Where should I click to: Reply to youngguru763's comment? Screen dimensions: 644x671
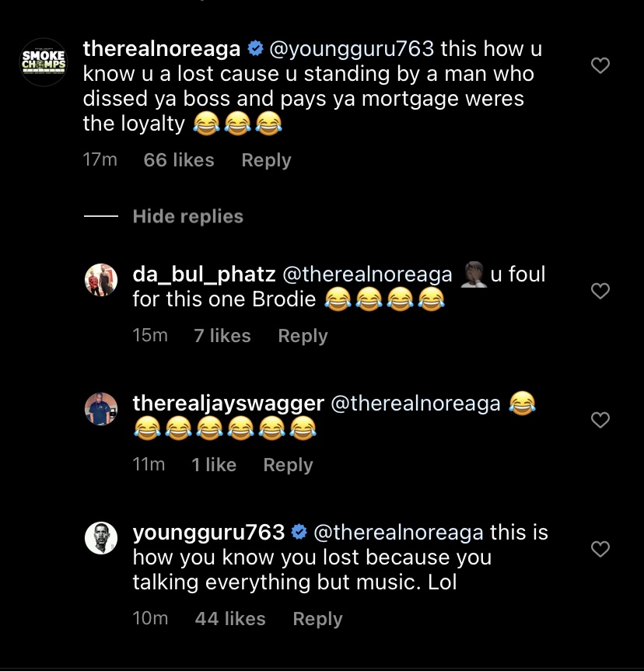317,619
